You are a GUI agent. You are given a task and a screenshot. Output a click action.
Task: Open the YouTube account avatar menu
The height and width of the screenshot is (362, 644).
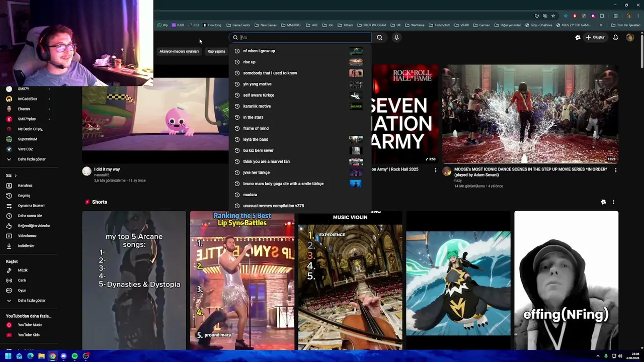tap(630, 37)
